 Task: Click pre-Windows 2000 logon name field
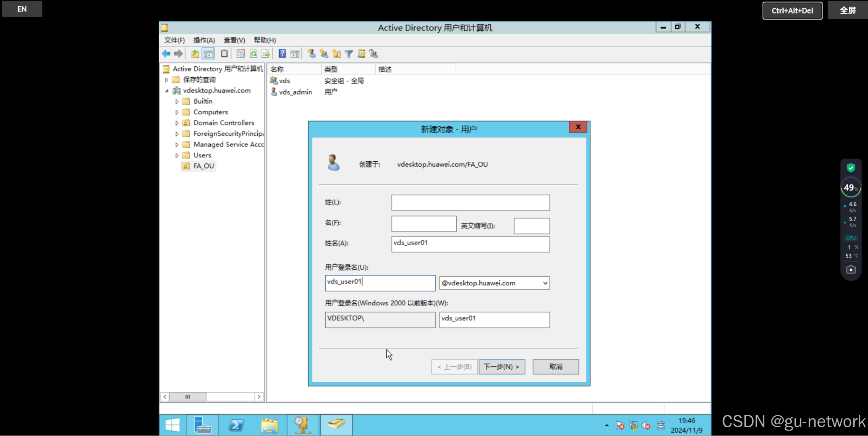494,320
